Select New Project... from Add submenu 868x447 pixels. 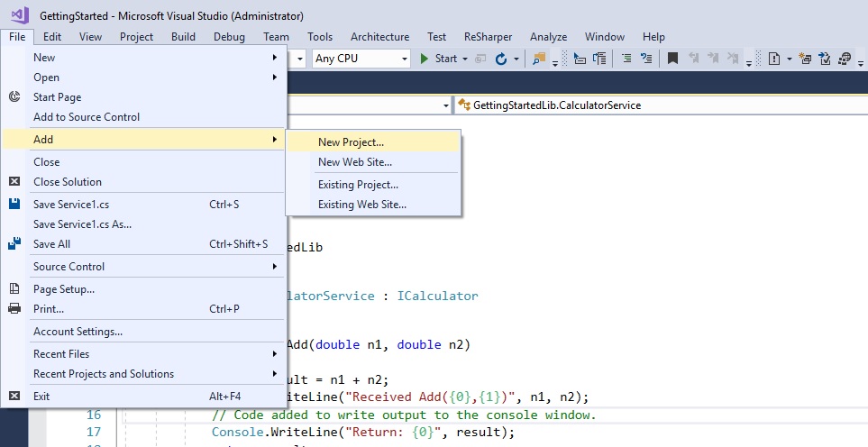click(351, 142)
